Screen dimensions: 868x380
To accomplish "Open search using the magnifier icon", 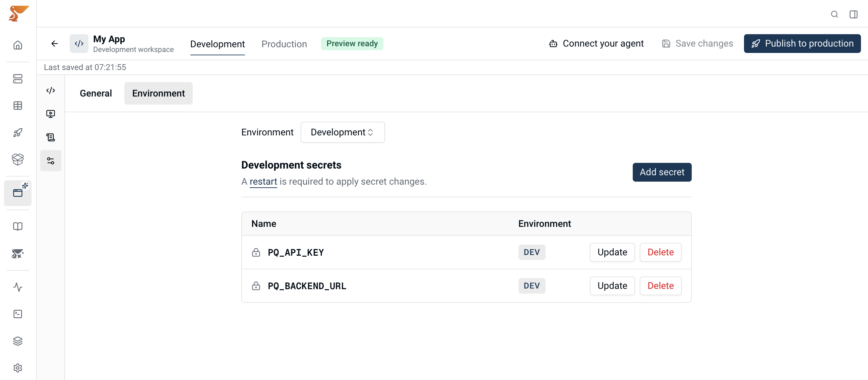I will point(834,14).
